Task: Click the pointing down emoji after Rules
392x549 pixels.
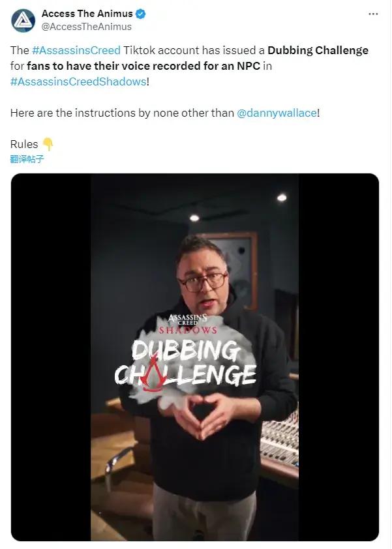Action: [x=48, y=144]
